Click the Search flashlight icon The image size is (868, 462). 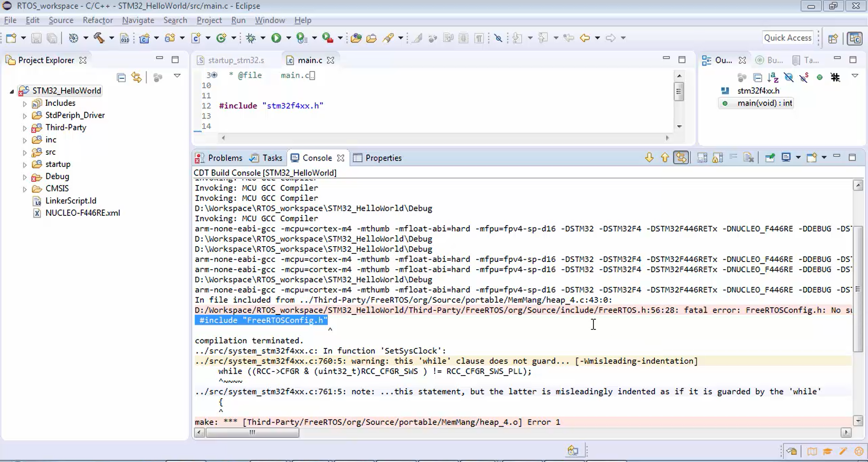[x=388, y=38]
